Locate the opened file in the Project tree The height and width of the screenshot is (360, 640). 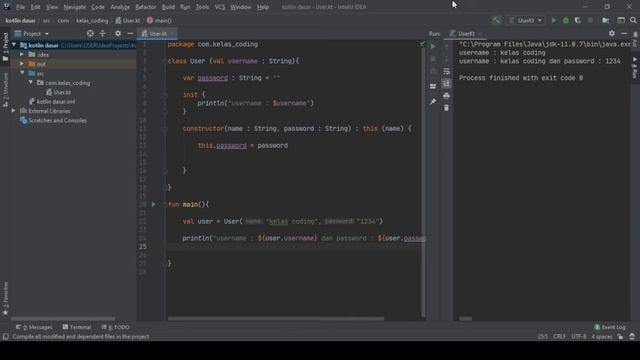tap(90, 33)
